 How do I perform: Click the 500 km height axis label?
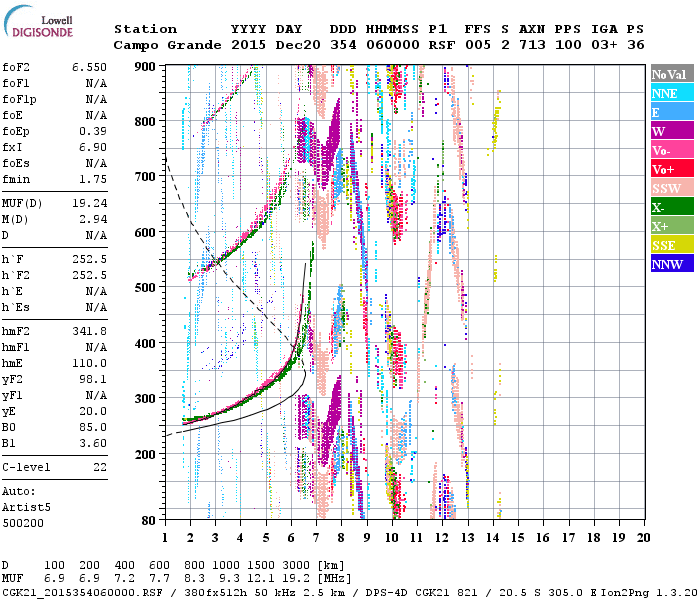point(145,288)
